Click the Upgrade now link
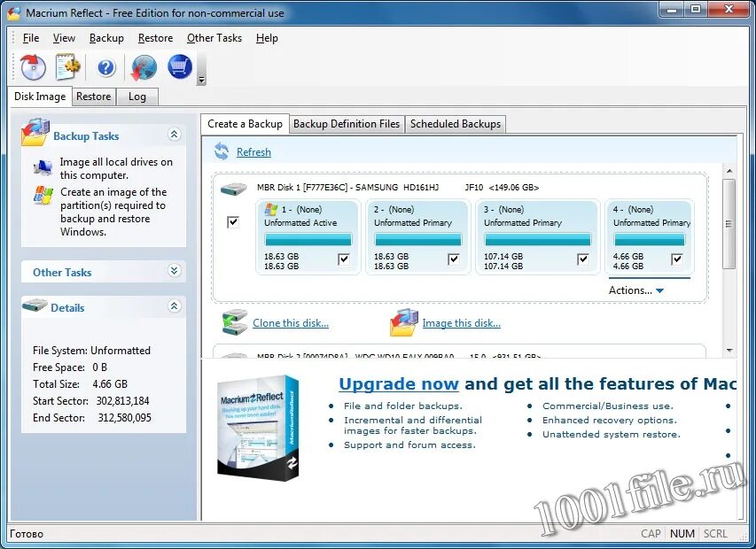756x549 pixels. click(398, 383)
